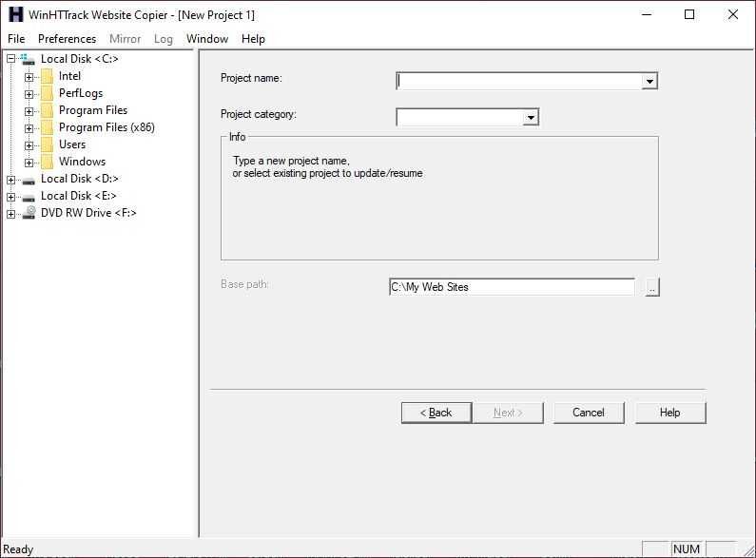Click the 'Type a new project name,' info text
756x558 pixels.
pyautogui.click(x=291, y=161)
